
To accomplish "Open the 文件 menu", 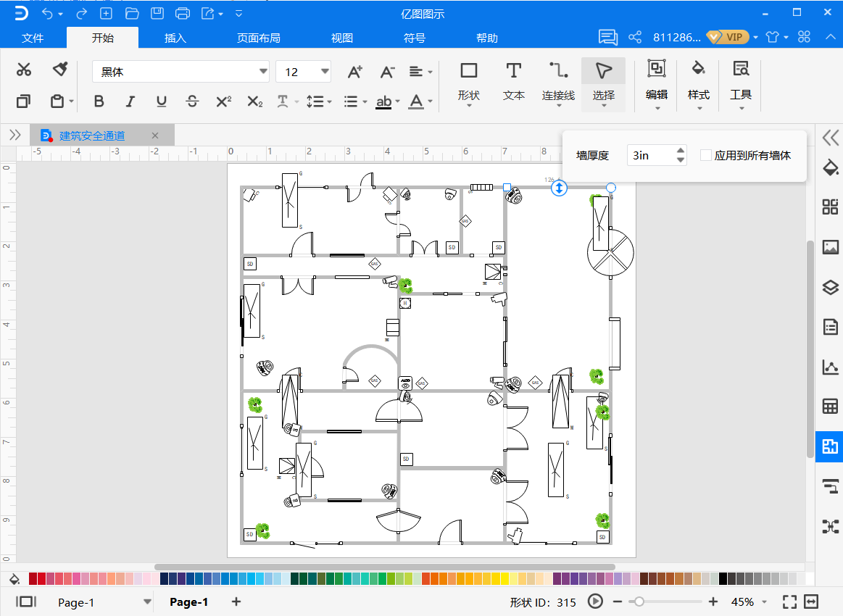I will point(33,38).
